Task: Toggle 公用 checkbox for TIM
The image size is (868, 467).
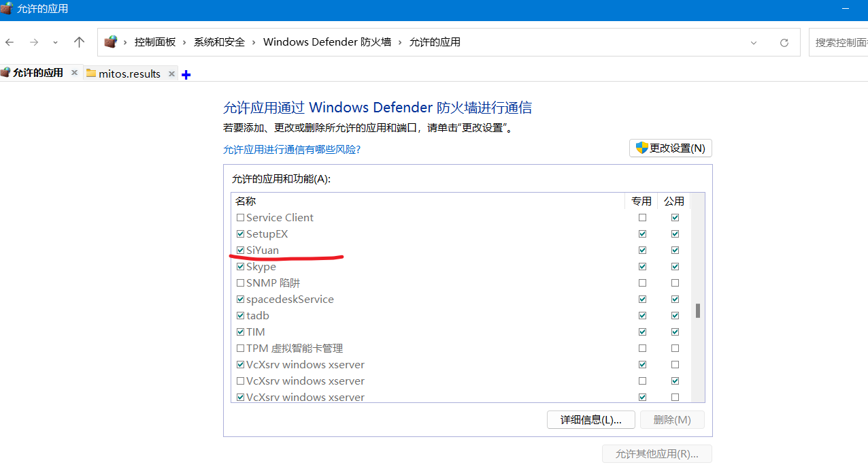Action: [675, 332]
